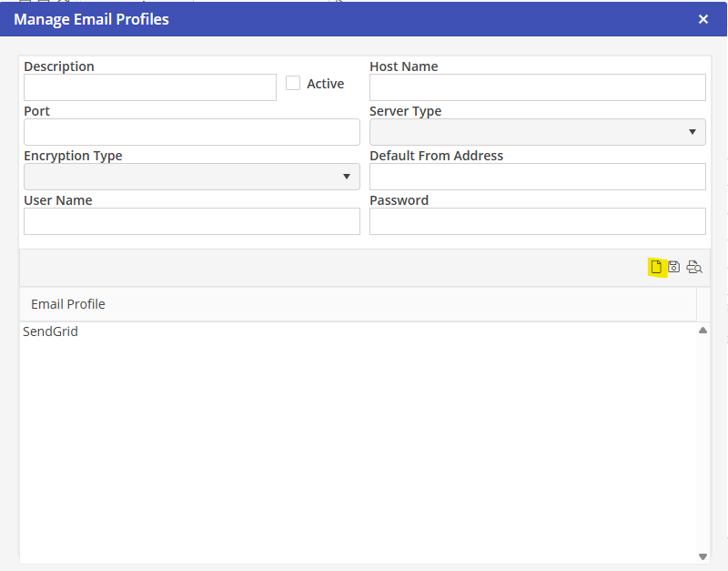Image resolution: width=728 pixels, height=571 pixels.
Task: Click the Default From Address field
Action: [x=537, y=177]
